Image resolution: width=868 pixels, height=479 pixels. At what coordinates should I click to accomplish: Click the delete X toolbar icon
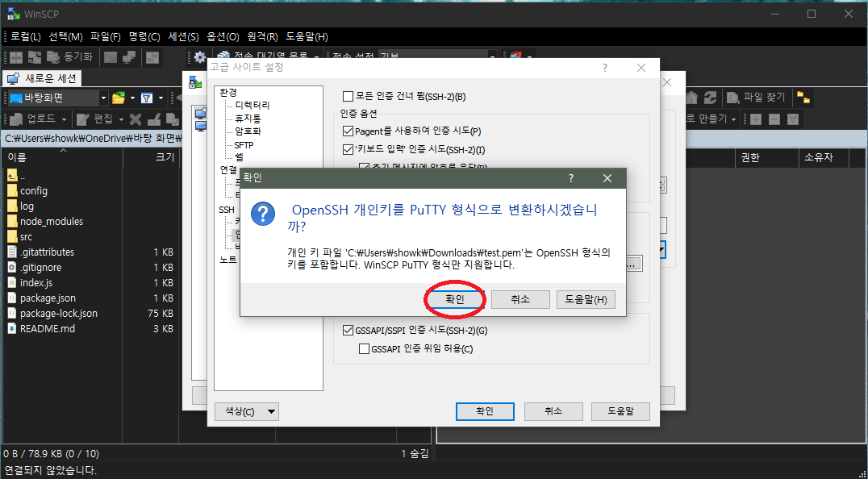coord(136,119)
